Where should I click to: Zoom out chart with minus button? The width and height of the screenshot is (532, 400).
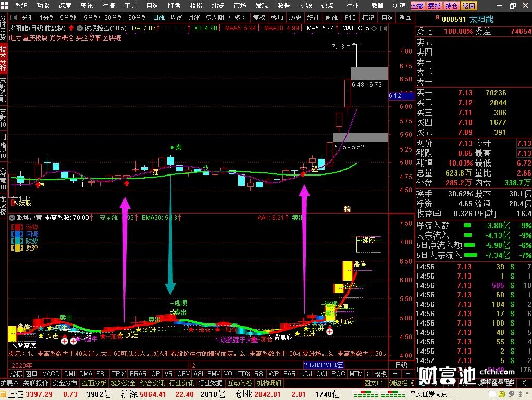point(407,373)
